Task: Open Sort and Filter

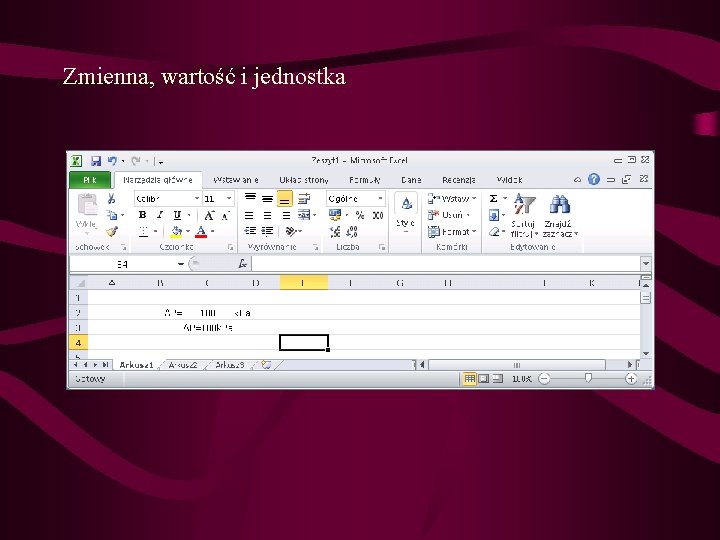Action: tap(524, 215)
